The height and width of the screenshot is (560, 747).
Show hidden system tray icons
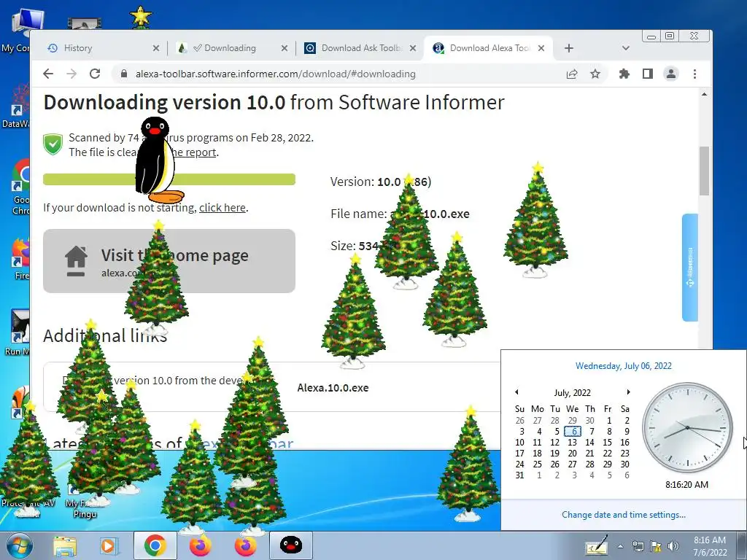620,546
